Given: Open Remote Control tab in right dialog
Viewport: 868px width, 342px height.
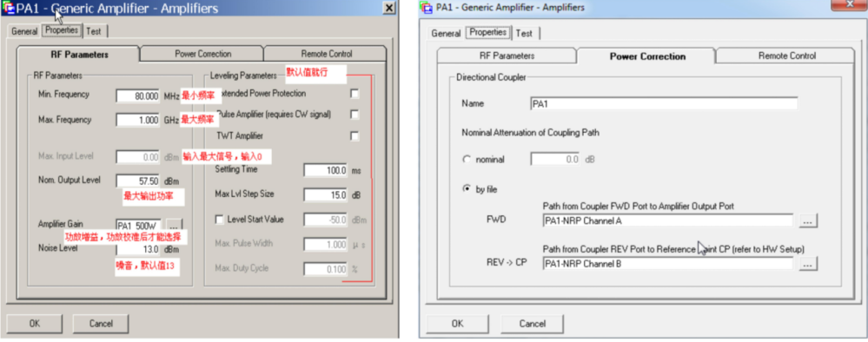Looking at the screenshot, I should (x=786, y=56).
